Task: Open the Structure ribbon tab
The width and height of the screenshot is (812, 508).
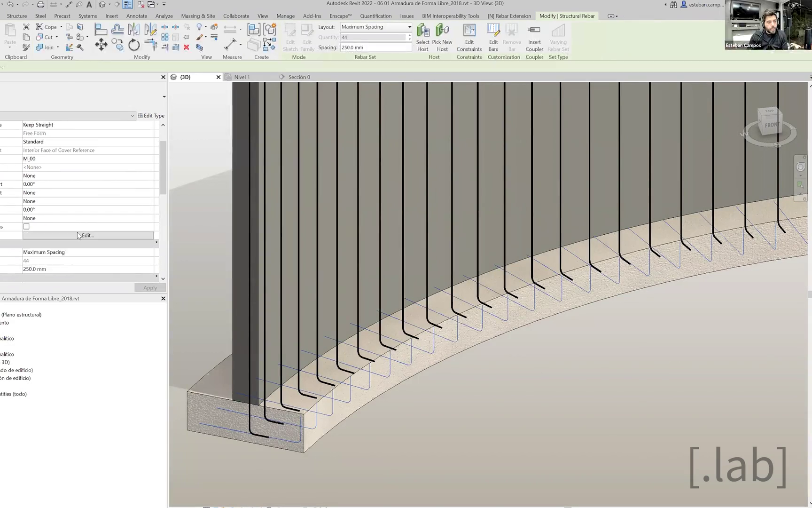Action: (17, 16)
